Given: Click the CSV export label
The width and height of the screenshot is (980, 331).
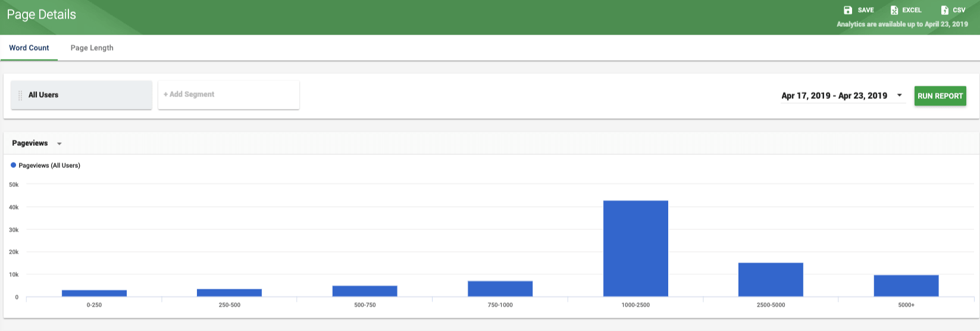Looking at the screenshot, I should click(959, 10).
